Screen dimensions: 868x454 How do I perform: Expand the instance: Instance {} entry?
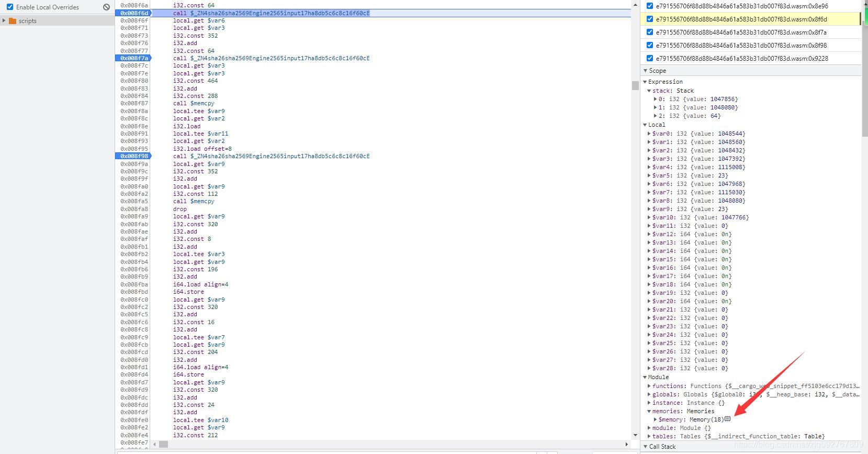click(x=649, y=403)
